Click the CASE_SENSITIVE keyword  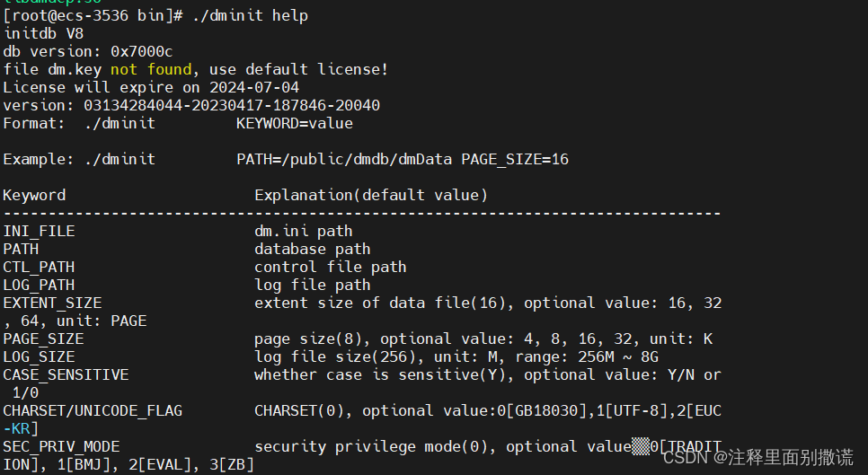pyautogui.click(x=66, y=375)
